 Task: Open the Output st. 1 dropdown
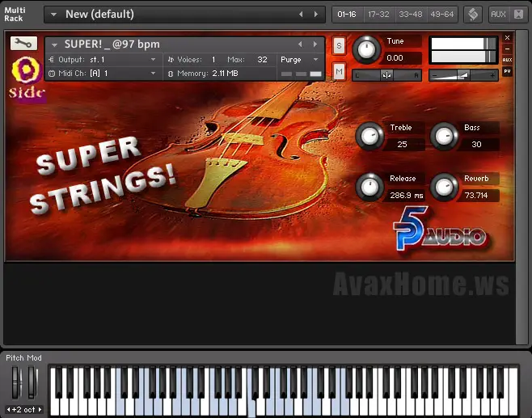(x=104, y=60)
